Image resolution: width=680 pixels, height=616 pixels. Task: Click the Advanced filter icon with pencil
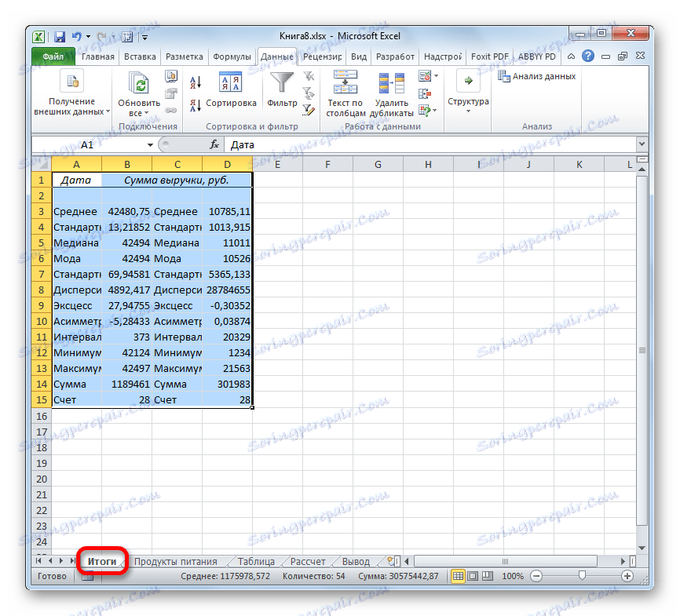click(309, 110)
